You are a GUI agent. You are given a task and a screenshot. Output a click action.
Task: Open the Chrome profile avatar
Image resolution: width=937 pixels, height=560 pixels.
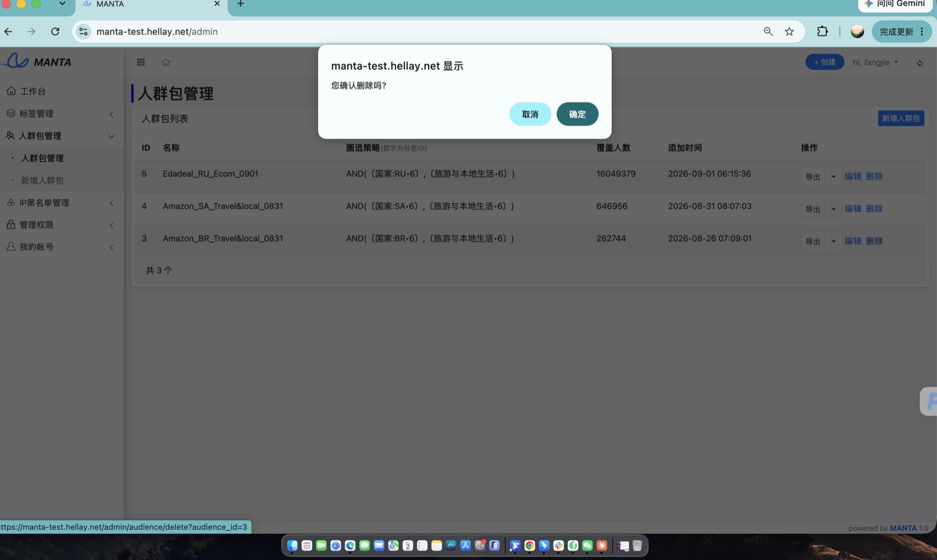coord(858,31)
